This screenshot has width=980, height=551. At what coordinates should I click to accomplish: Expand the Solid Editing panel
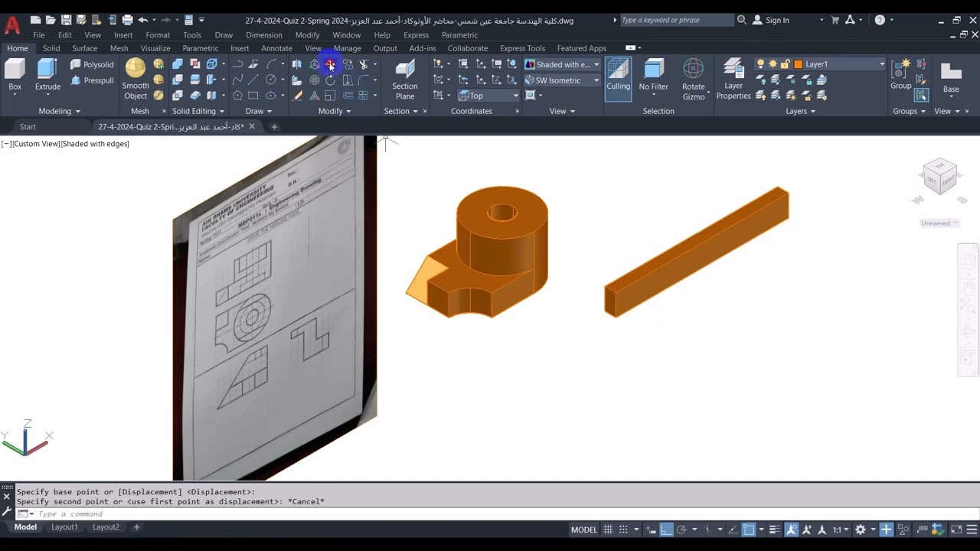pyautogui.click(x=198, y=111)
